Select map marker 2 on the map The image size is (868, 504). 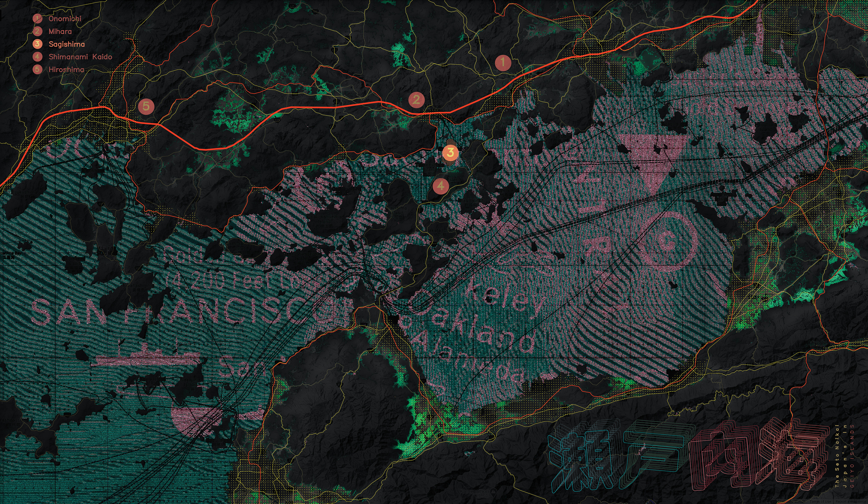point(416,100)
